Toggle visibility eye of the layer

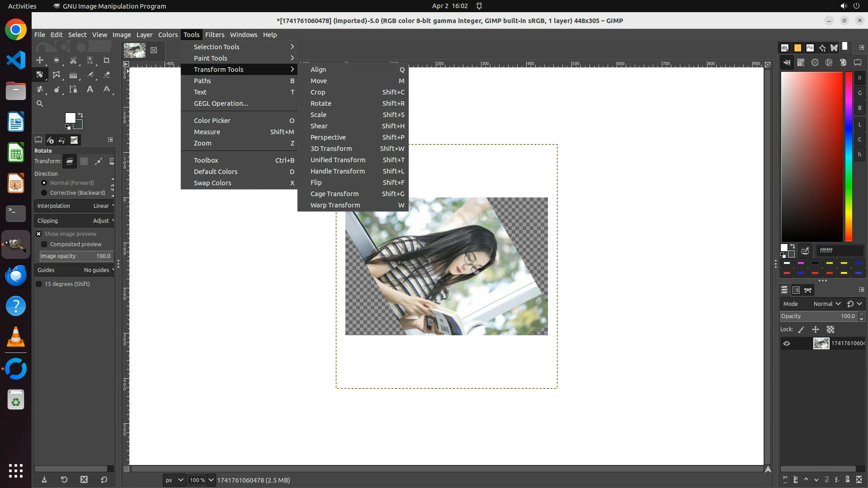pyautogui.click(x=787, y=343)
